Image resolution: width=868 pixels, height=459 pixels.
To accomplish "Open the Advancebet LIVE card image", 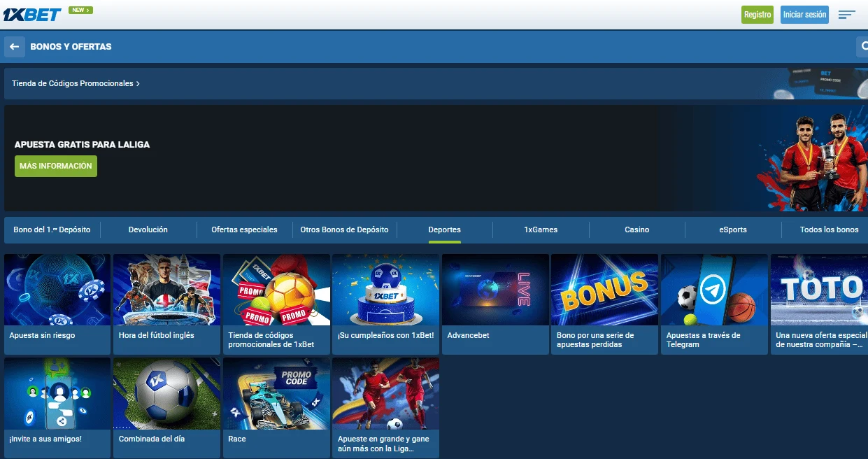I will (495, 290).
